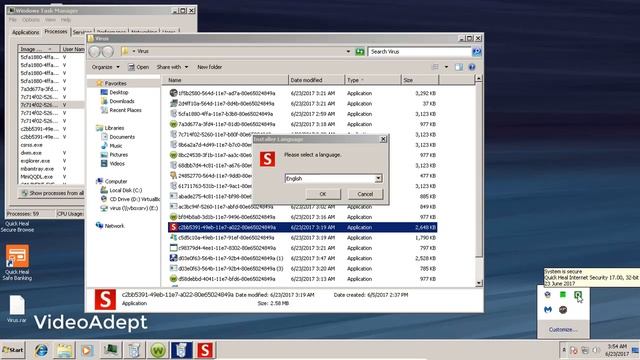Click file list scrollbar up arrow
The image size is (640, 360).
pos(479,78)
